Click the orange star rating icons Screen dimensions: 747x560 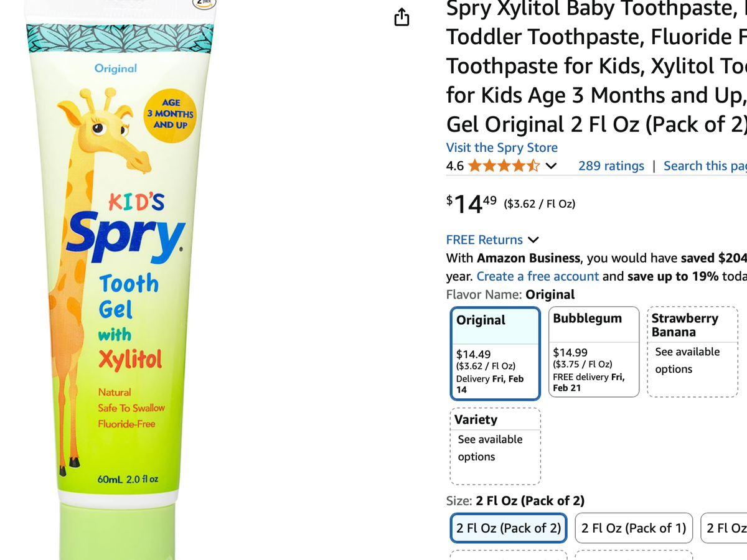(504, 166)
